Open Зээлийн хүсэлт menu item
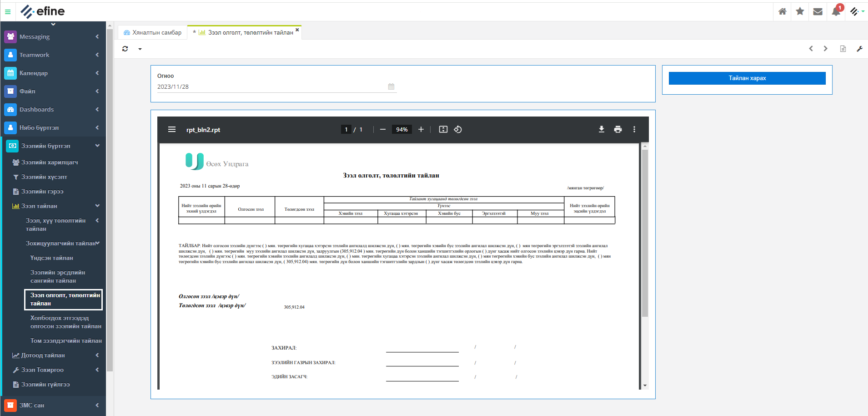This screenshot has height=416, width=868. coord(44,177)
